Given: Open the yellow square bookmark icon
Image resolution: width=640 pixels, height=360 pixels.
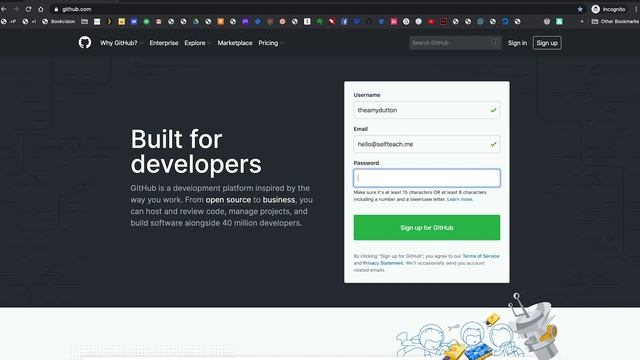Looking at the screenshot, I should tap(122, 21).
